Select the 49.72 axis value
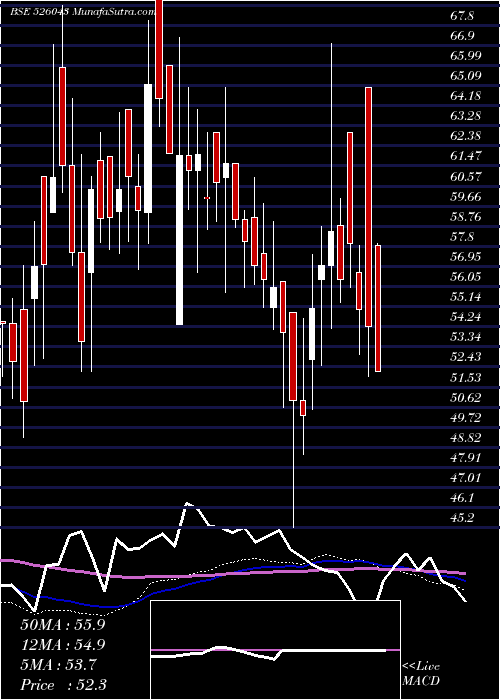Screen dimensions: 500x700 point(466,418)
